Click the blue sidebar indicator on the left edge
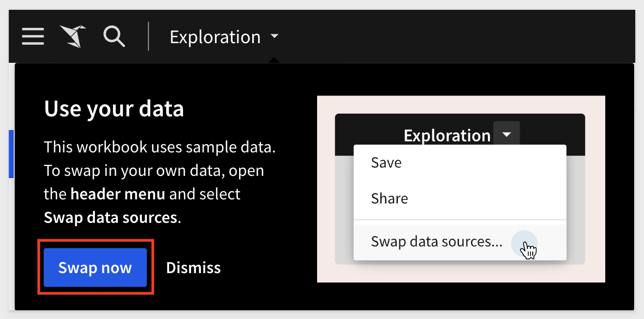Image resolution: width=644 pixels, height=319 pixels. [11, 154]
